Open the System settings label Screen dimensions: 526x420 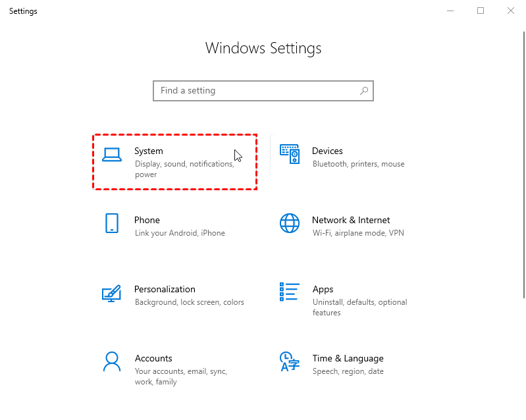(149, 151)
